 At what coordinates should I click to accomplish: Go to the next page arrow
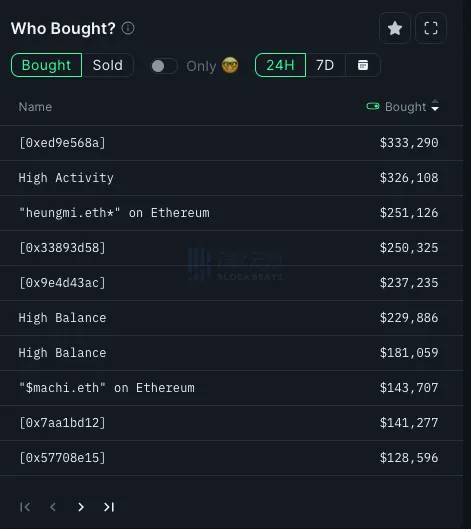click(x=81, y=507)
